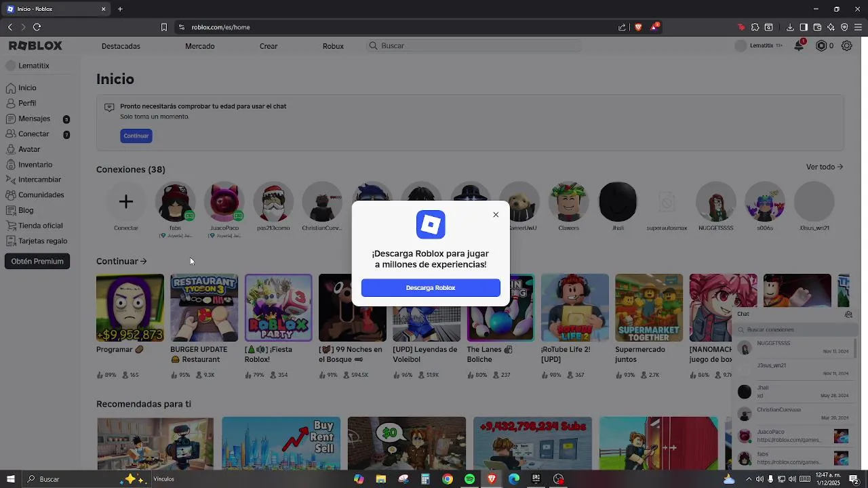Click the Windows Start button
The image size is (868, 488).
point(10,479)
